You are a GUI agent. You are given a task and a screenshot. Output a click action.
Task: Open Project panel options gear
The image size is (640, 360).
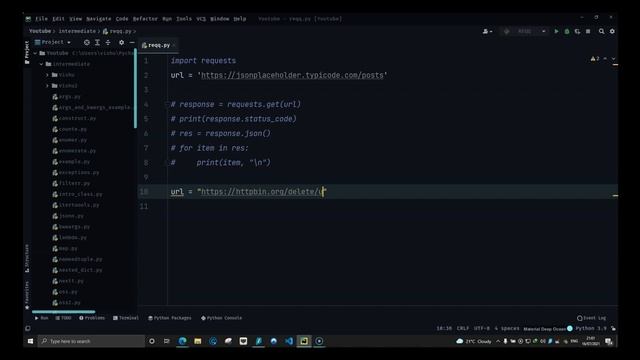[121, 42]
